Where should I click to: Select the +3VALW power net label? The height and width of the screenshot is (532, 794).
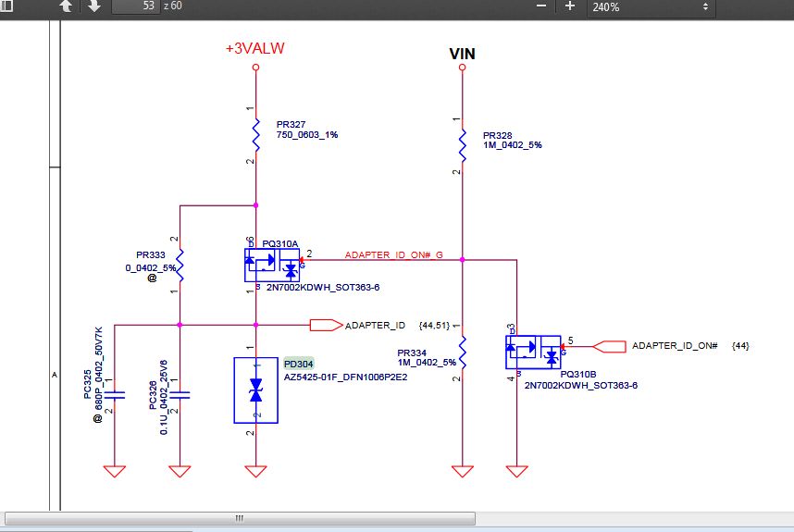pos(255,49)
